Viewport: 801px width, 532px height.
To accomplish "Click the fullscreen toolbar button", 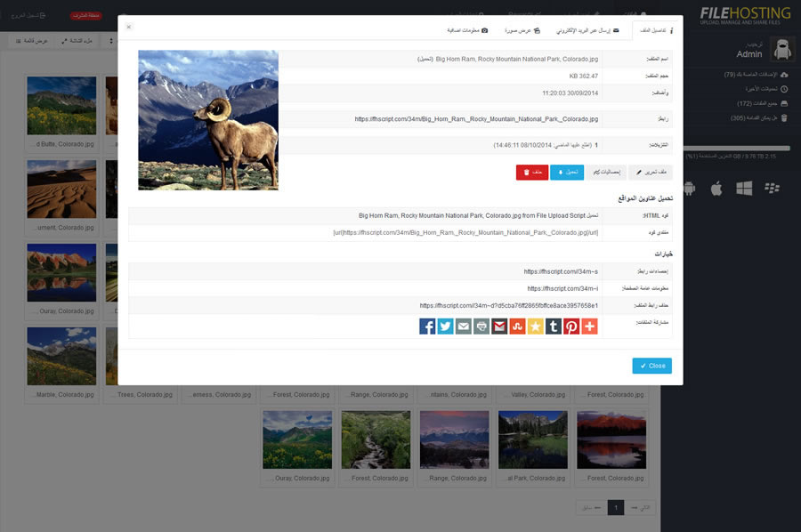I will click(x=77, y=41).
